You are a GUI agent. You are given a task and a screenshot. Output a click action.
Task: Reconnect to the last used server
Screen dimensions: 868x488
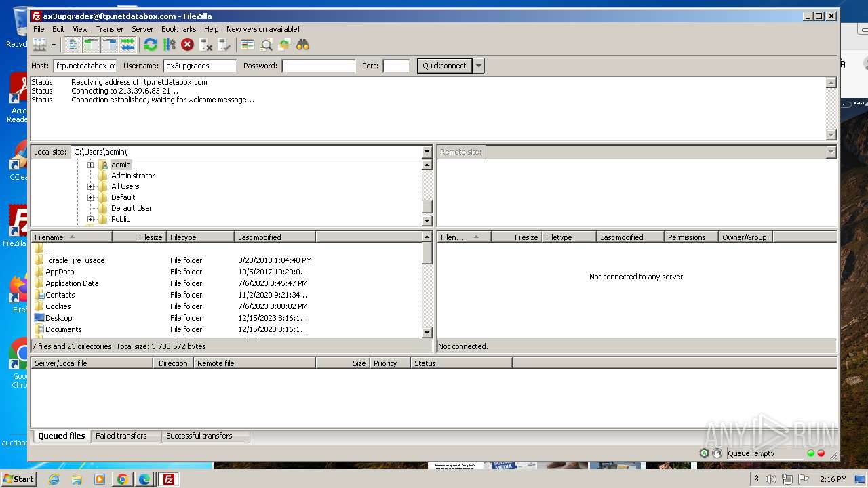click(x=224, y=45)
